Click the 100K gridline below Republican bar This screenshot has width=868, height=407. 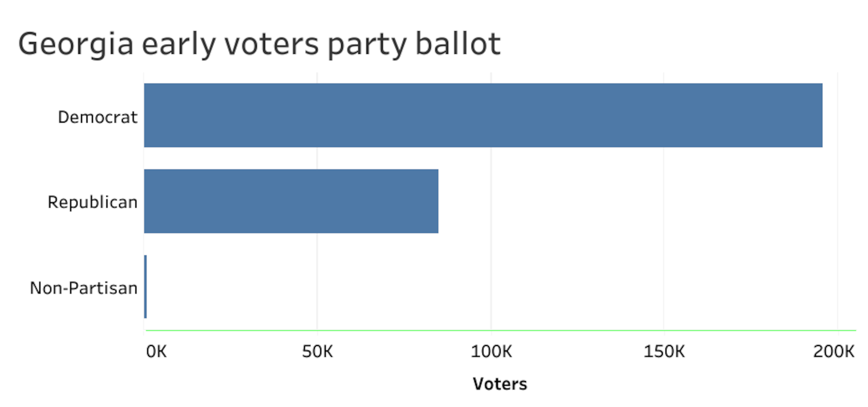coord(491,286)
